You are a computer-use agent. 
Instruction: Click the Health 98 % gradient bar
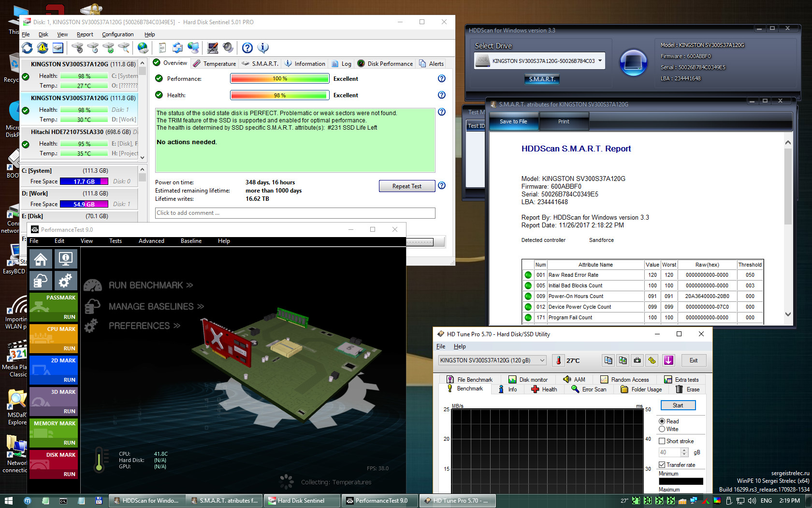(x=280, y=95)
